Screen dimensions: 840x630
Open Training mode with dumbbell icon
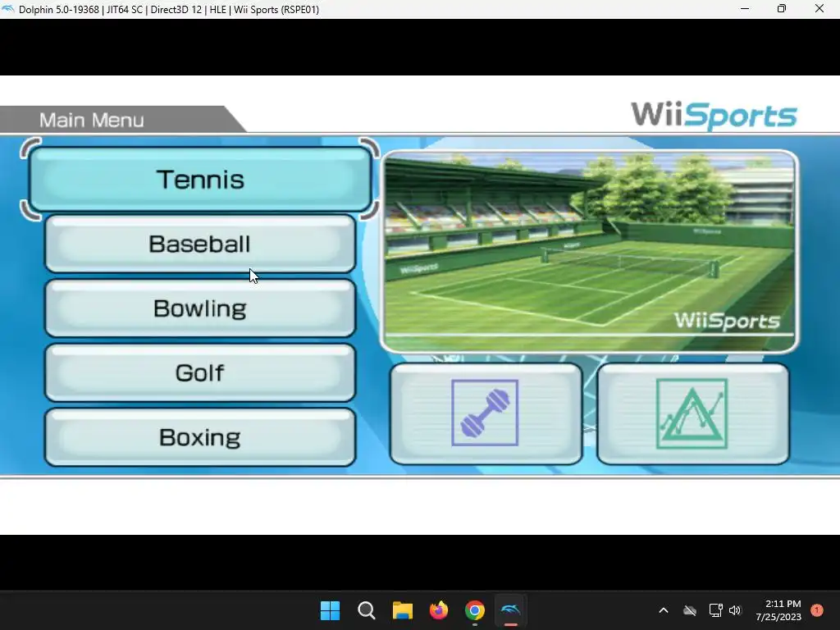point(486,413)
